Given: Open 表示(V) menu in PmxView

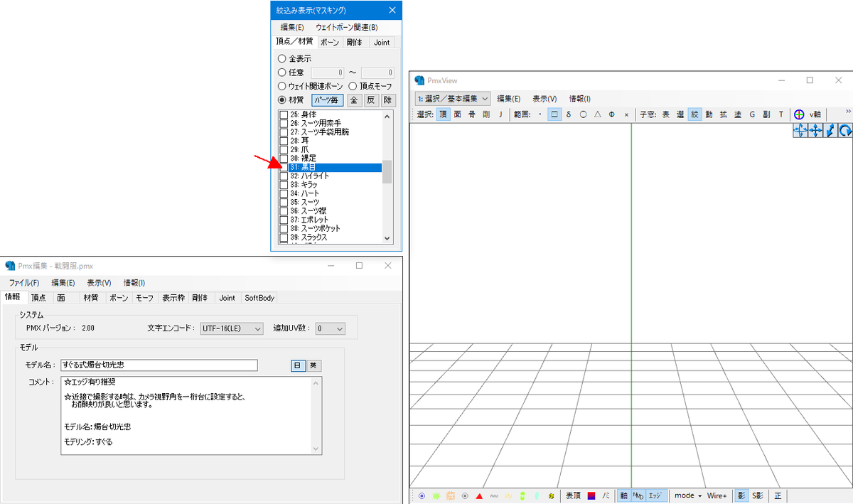Looking at the screenshot, I should (544, 99).
